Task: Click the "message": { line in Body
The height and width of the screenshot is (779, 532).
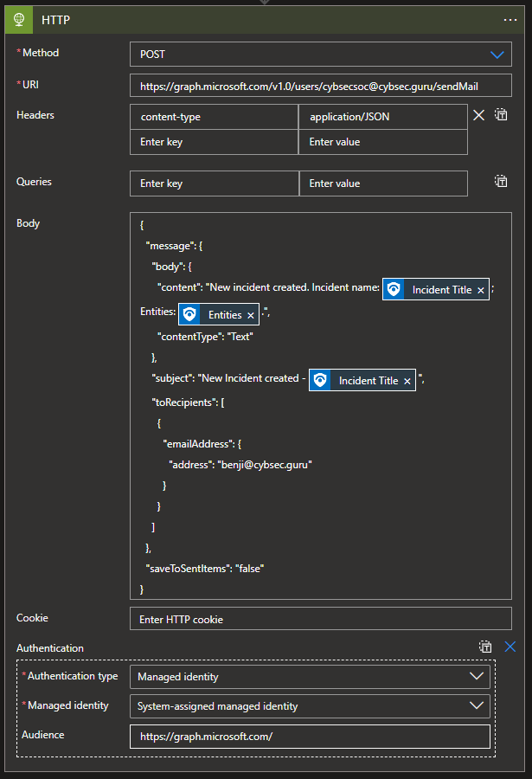Action: click(x=174, y=246)
